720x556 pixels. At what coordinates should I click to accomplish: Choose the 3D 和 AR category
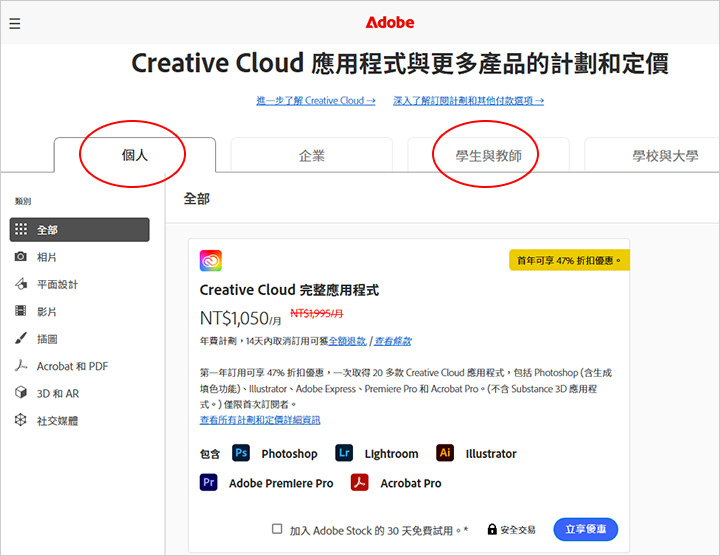tap(58, 393)
